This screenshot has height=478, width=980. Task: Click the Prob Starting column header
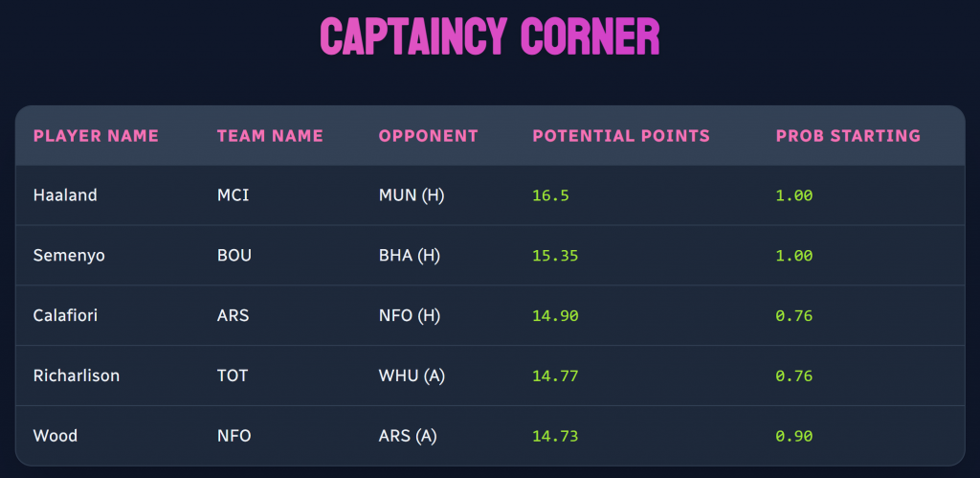coord(847,136)
